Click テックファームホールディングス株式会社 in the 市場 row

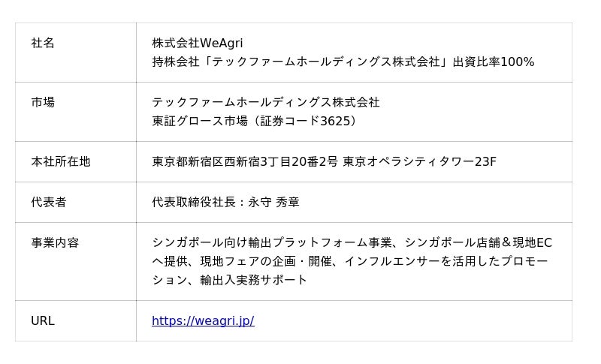pyautogui.click(x=266, y=102)
